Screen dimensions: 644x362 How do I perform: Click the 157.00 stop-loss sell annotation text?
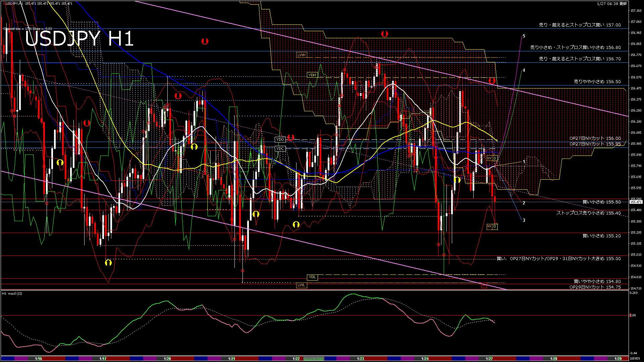tap(580, 25)
